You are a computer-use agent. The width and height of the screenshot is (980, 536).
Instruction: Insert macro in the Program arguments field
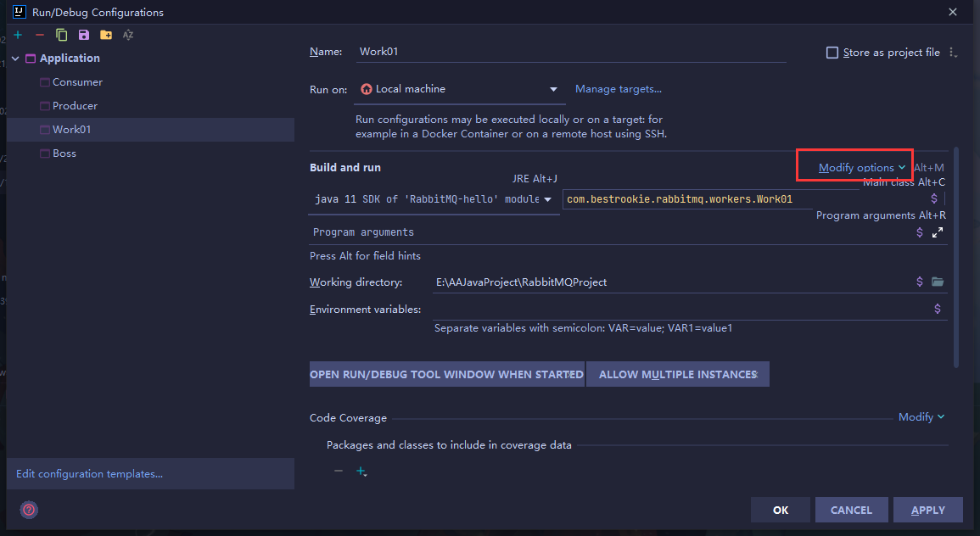point(920,232)
